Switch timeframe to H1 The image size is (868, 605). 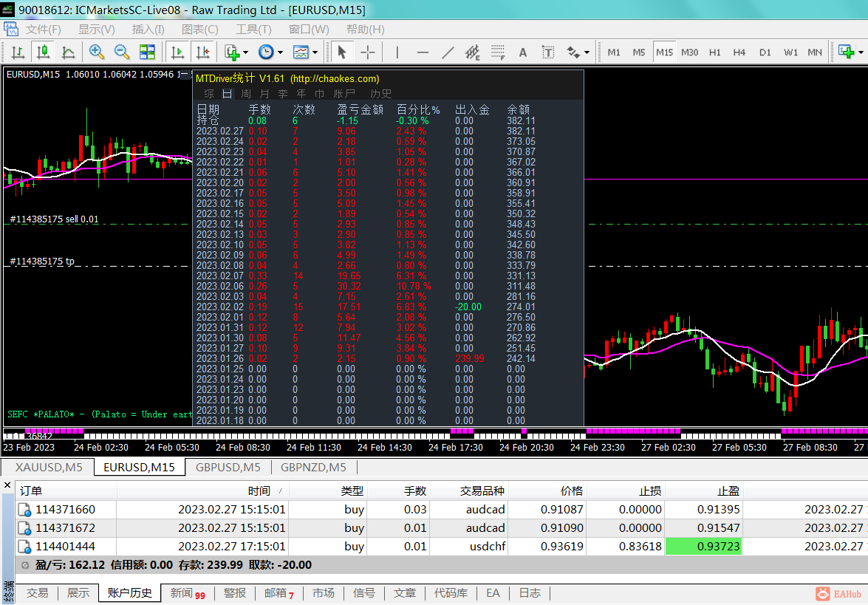pos(714,52)
